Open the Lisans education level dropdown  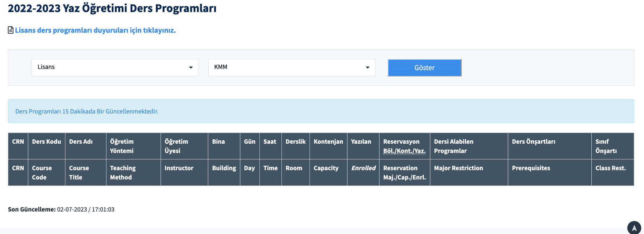point(115,67)
